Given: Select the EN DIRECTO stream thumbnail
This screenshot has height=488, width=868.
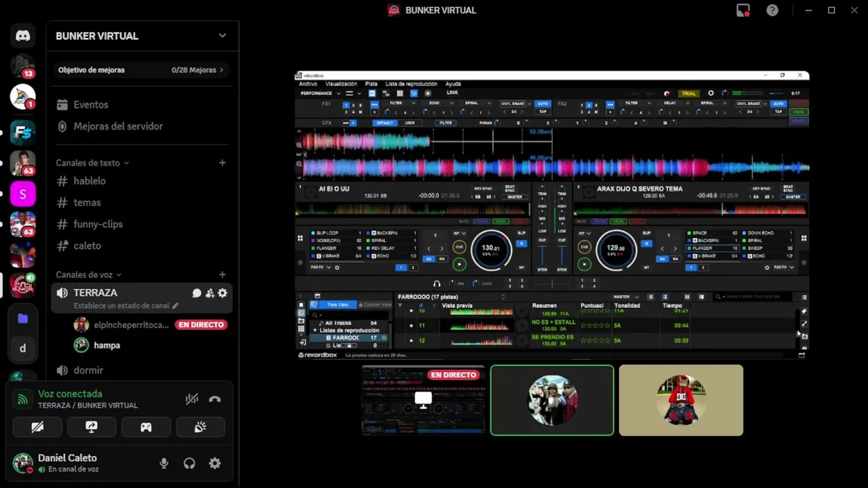Looking at the screenshot, I should click(x=423, y=400).
